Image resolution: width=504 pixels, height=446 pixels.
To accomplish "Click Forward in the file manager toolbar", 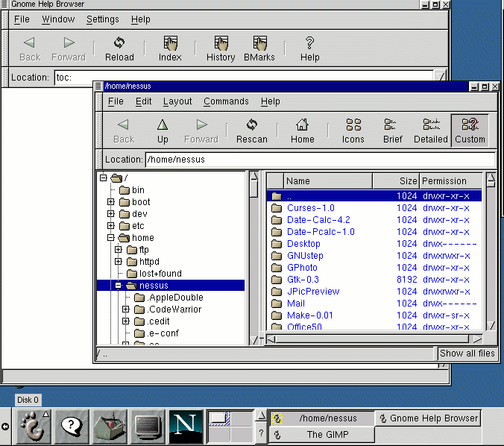I will (201, 131).
